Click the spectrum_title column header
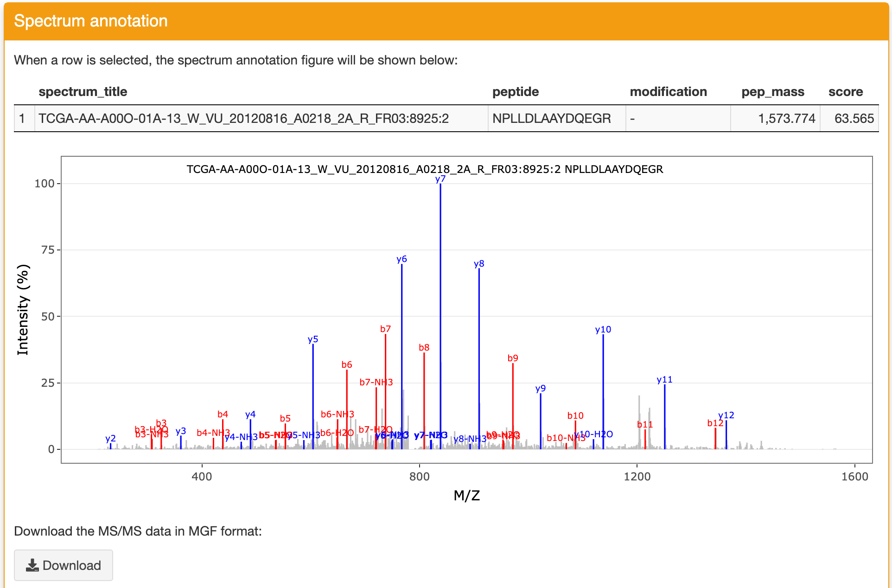The width and height of the screenshot is (892, 588). pos(83,92)
